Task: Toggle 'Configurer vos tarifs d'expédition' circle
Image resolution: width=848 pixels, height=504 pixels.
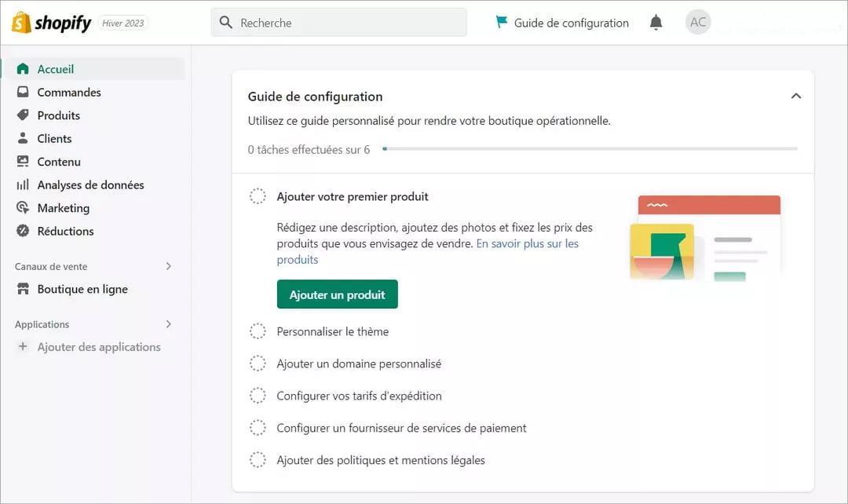Action: [x=258, y=396]
